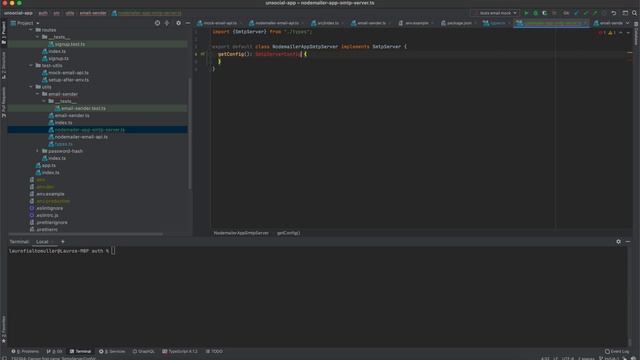640x360 pixels.
Task: Click the yellow warning count indicator in editor
Action: click(612, 33)
